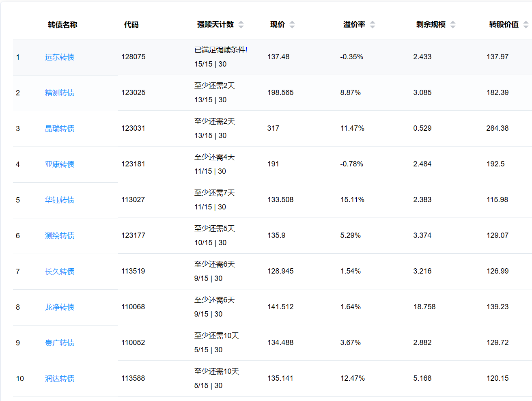The image size is (532, 401).
Task: Toggle the 溢价率 column sort arrows
Action: pos(373,25)
